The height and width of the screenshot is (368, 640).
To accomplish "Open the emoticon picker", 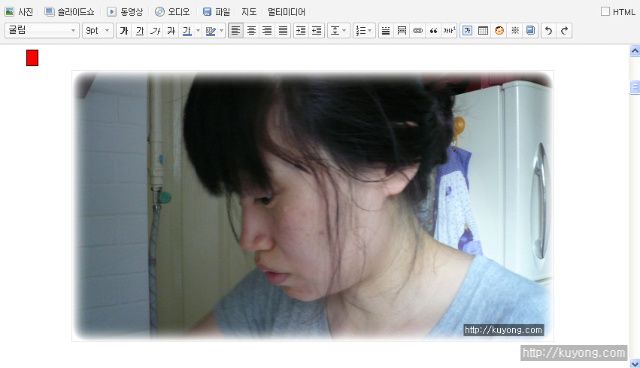I will (499, 31).
